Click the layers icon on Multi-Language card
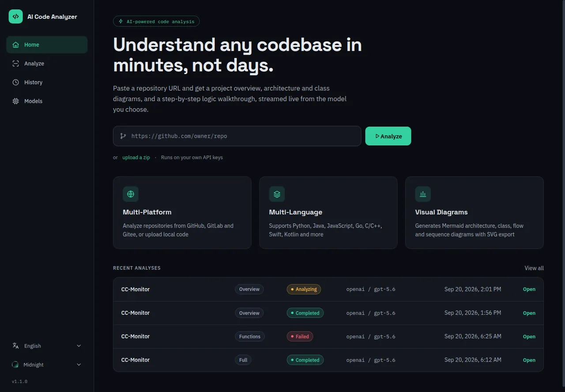 coord(277,194)
